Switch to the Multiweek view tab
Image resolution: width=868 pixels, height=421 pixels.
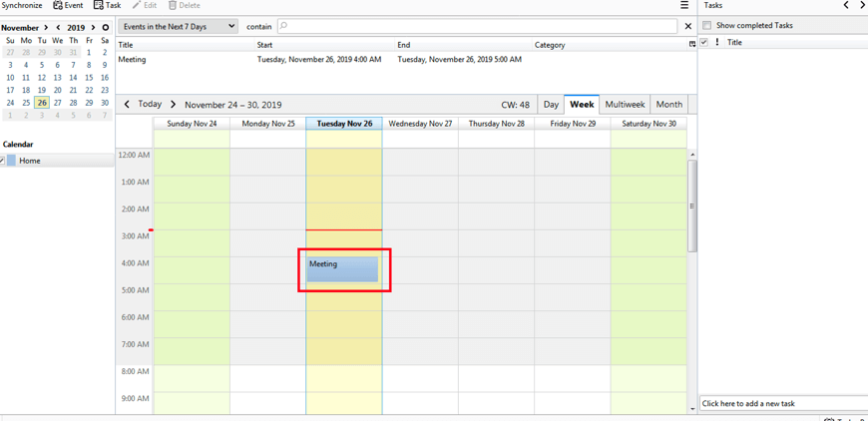coord(625,105)
